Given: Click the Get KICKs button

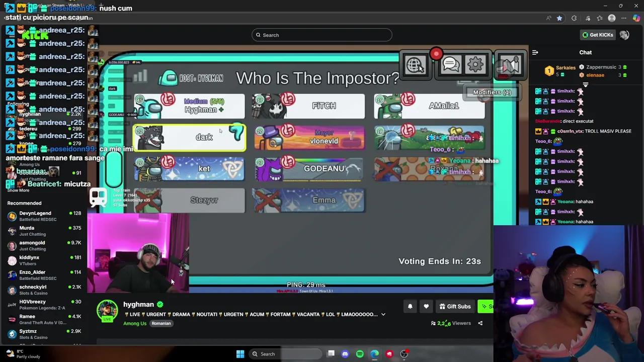Looking at the screenshot, I should tap(598, 35).
